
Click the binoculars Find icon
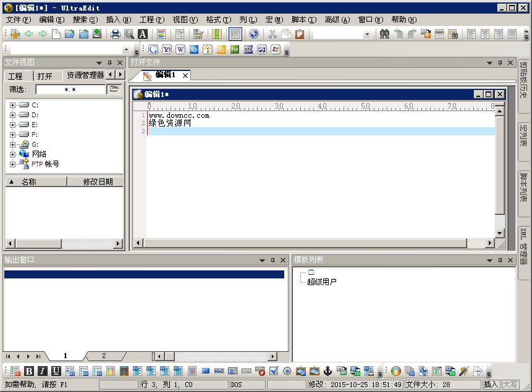(x=384, y=34)
